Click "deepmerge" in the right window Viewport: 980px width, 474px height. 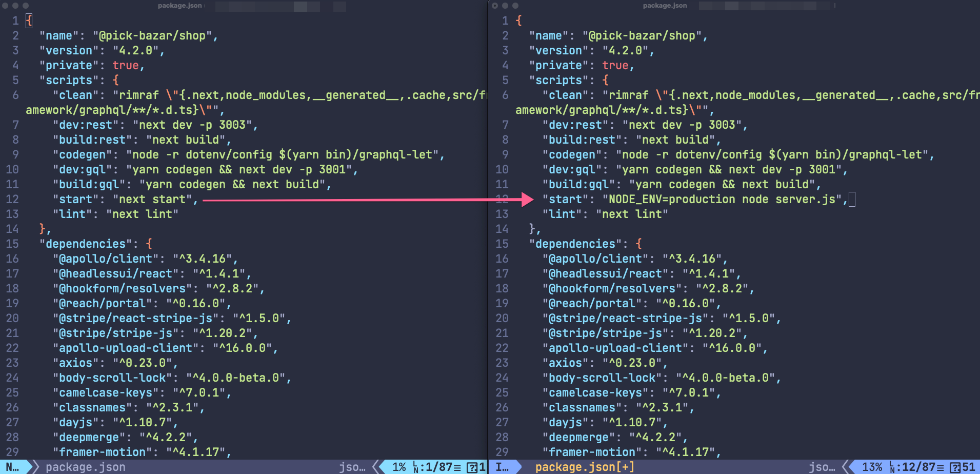pos(579,437)
